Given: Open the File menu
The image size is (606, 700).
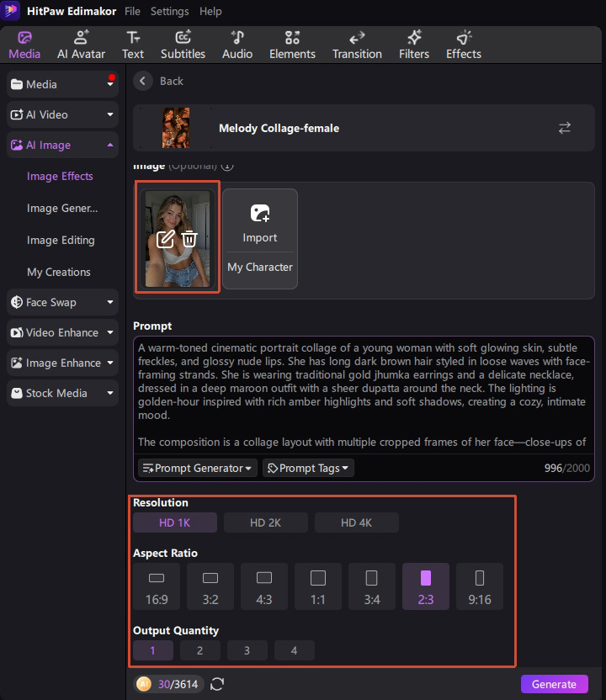Looking at the screenshot, I should 132,11.
